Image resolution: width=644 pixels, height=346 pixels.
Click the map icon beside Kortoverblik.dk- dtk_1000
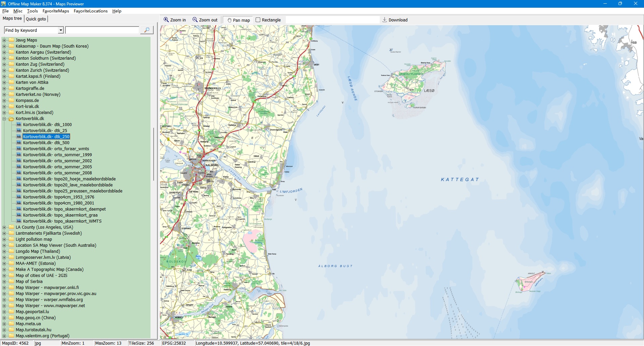[19, 124]
